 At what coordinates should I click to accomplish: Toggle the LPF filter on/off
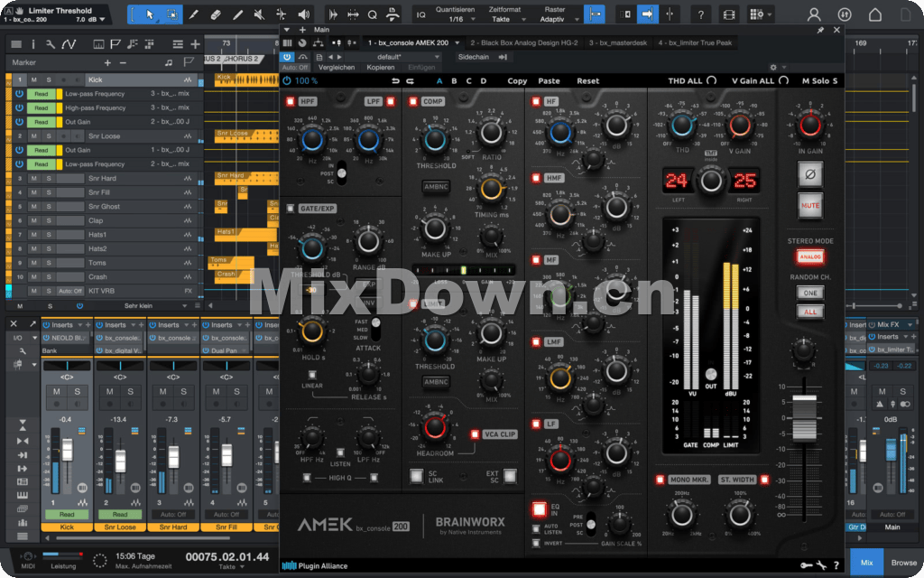click(390, 101)
